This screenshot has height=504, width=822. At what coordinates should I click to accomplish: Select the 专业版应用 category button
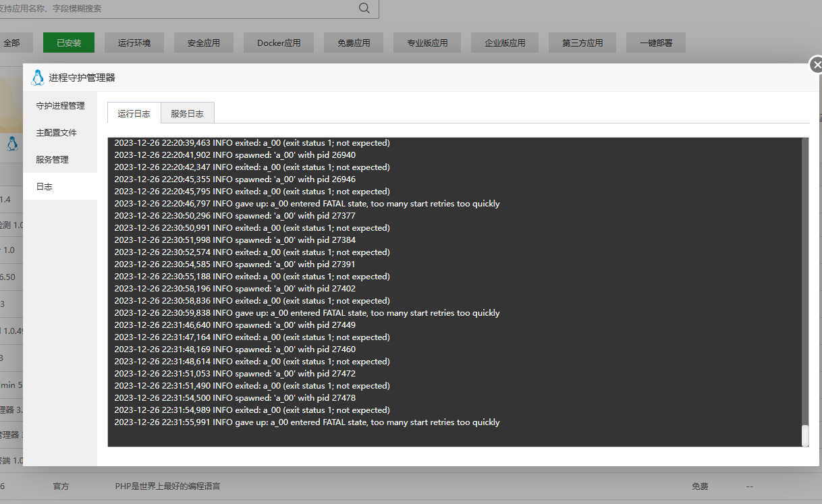pos(427,43)
